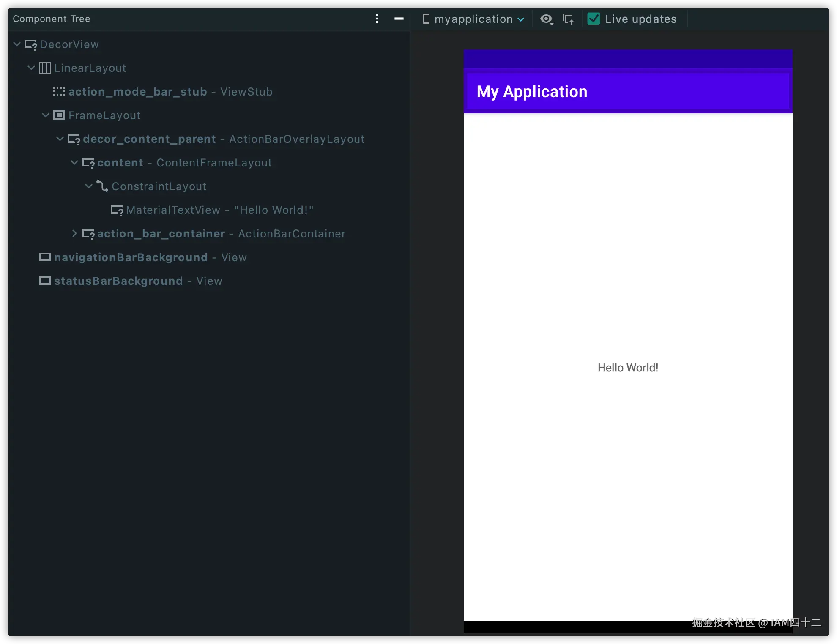Toggle the Live updates checkbox
The height and width of the screenshot is (644, 837).
pyautogui.click(x=594, y=19)
